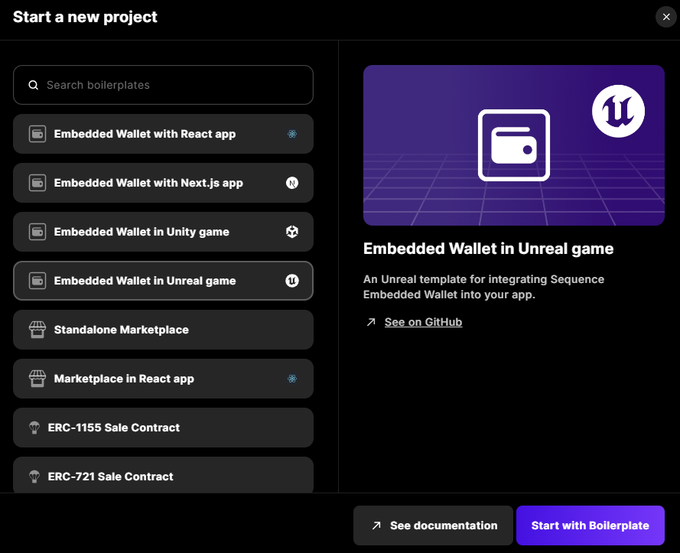Click arrow icon beside See on GitHub

(371, 322)
